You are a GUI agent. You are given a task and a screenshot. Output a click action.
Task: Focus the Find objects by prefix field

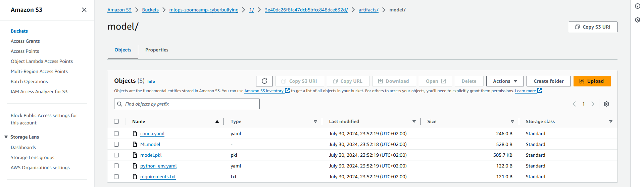(187, 104)
